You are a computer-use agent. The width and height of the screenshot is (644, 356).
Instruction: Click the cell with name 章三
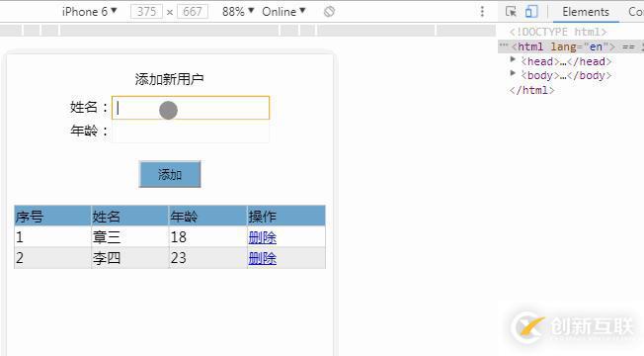coord(129,237)
